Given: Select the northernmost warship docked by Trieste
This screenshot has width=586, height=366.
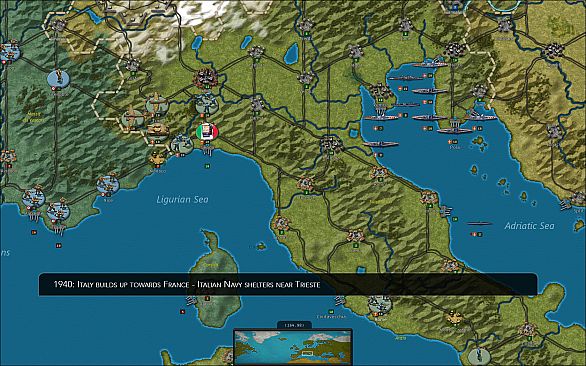Looking at the screenshot, I should pos(430,64).
